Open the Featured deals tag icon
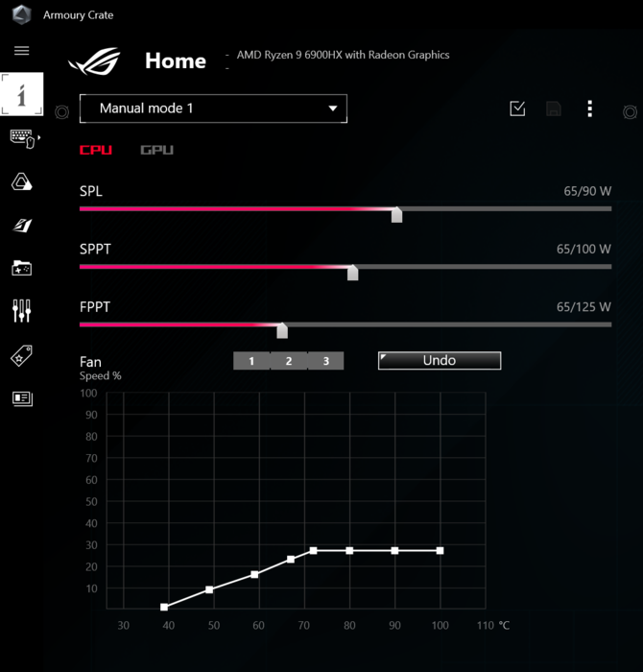The width and height of the screenshot is (643, 672). (x=22, y=356)
